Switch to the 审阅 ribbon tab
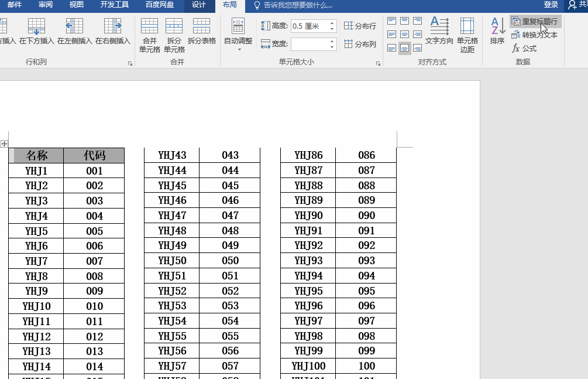 coord(46,5)
